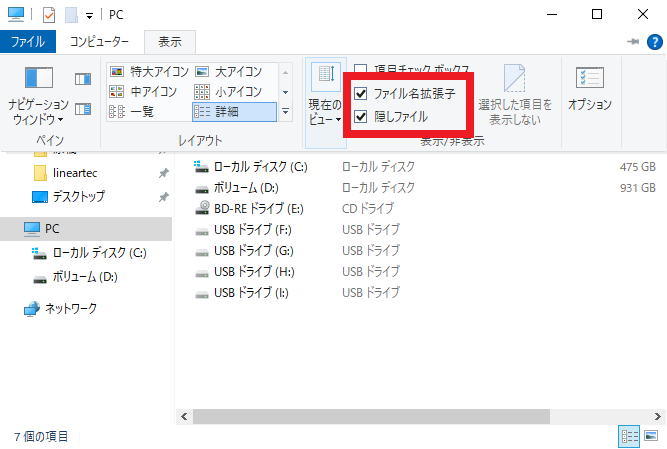The width and height of the screenshot is (667, 449).
Task: Open the File (ファイル) menu tab
Action: pos(27,42)
